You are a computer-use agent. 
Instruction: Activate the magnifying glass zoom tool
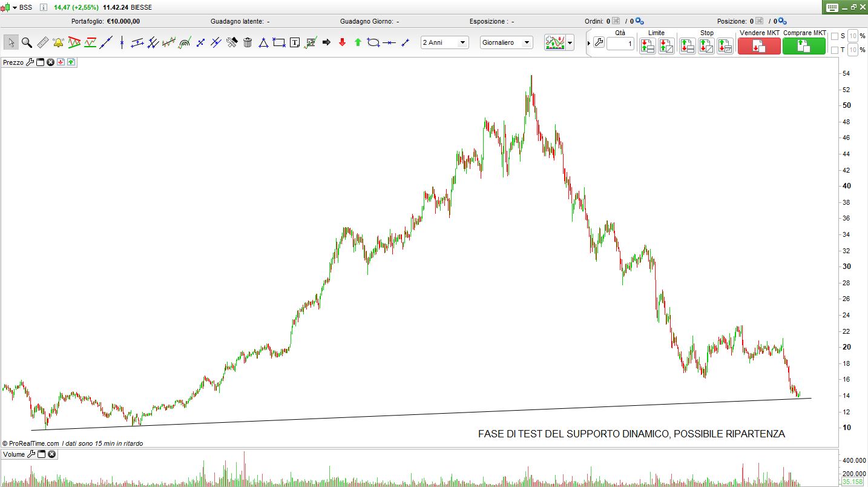(27, 42)
